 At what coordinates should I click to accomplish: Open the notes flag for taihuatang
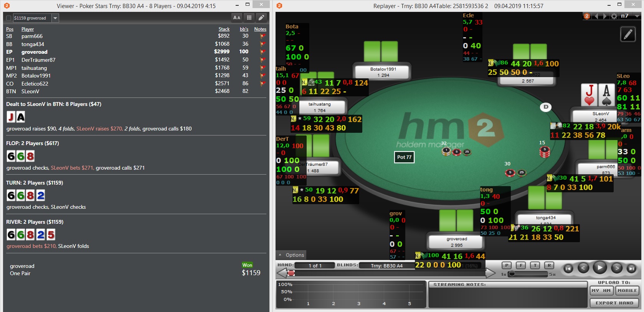(x=263, y=68)
